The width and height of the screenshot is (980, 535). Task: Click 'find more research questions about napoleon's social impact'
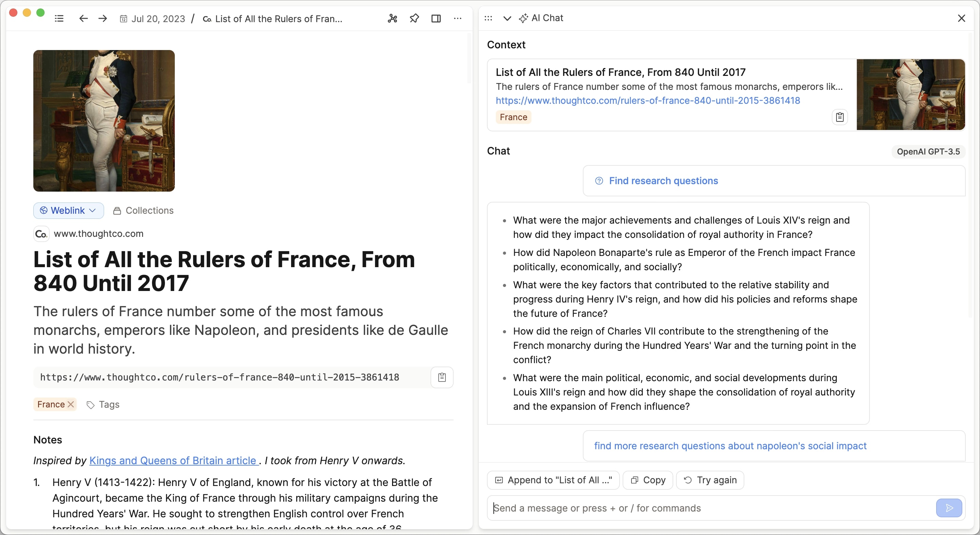coord(730,445)
